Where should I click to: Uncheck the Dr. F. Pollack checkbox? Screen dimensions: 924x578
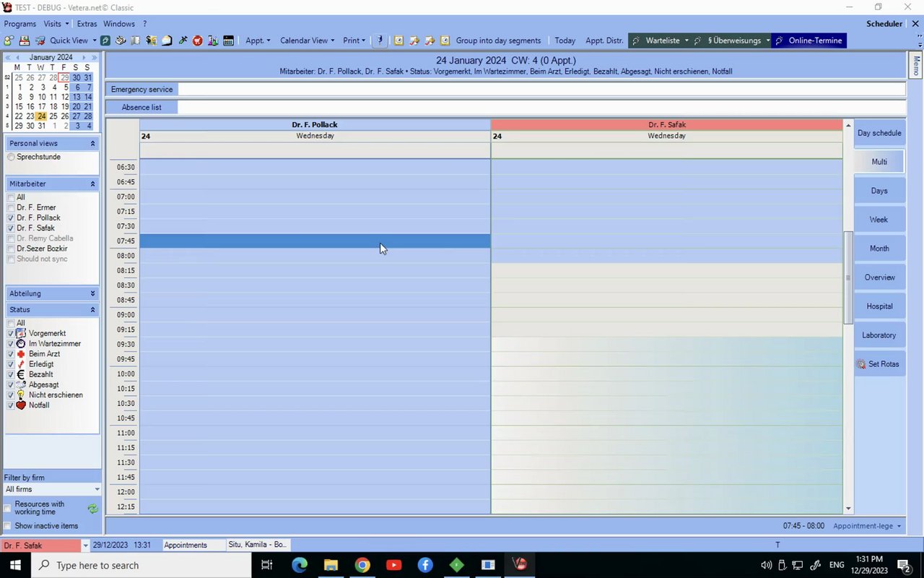[11, 217]
